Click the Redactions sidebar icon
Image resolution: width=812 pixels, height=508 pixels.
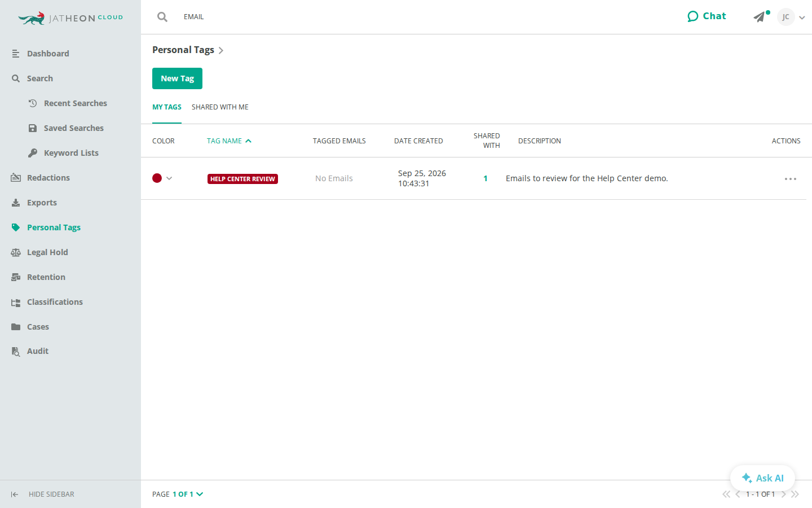click(x=16, y=178)
